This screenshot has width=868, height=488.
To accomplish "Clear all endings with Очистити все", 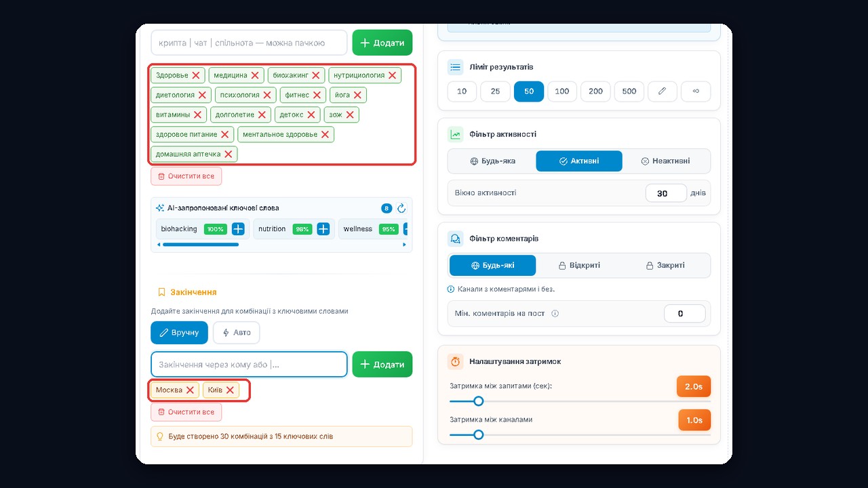I will (186, 412).
